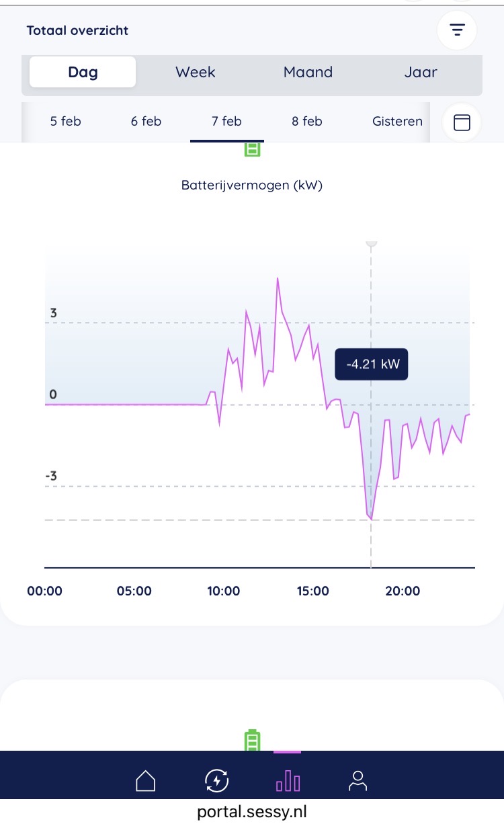Go to the home screen icon

(x=146, y=781)
